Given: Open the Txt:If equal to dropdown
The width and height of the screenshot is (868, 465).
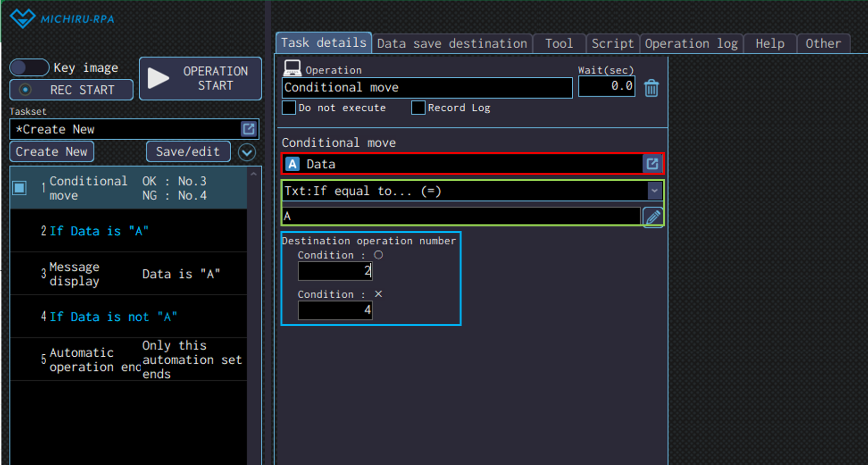Looking at the screenshot, I should (x=654, y=190).
